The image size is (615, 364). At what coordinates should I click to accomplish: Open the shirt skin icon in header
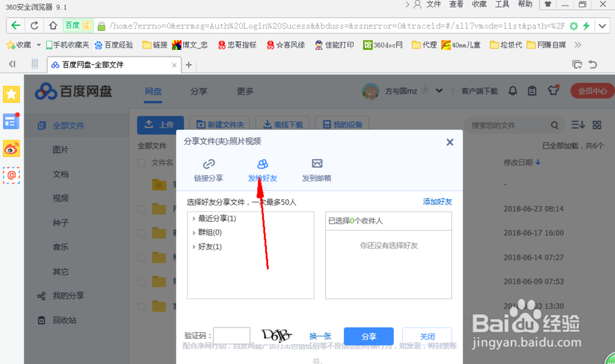click(x=553, y=90)
